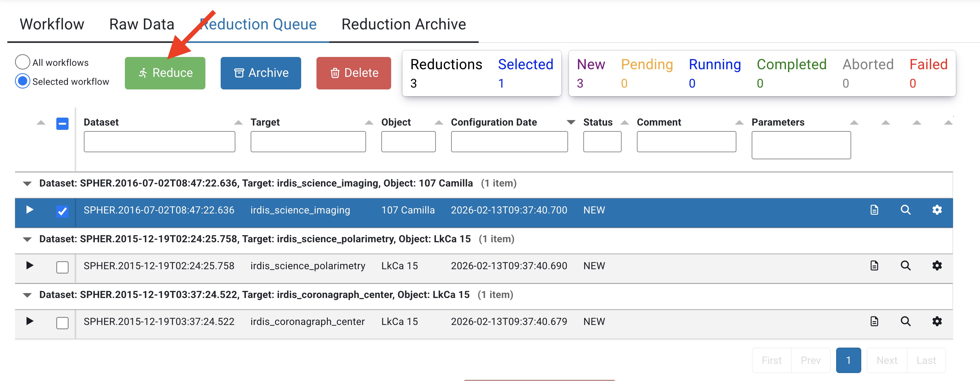The width and height of the screenshot is (980, 381).
Task: Click the irdis_coronagraph_center target cell
Action: pyautogui.click(x=307, y=322)
